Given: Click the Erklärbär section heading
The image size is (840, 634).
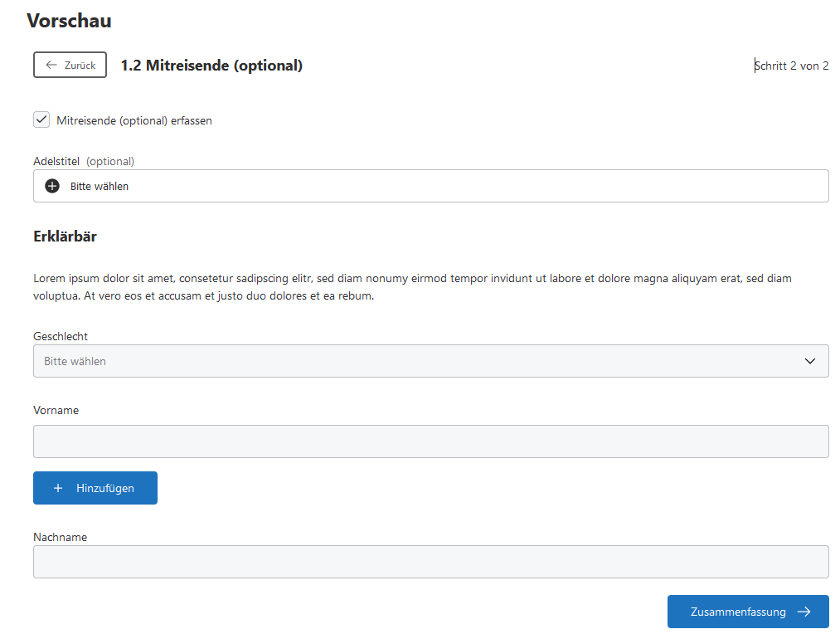Looking at the screenshot, I should point(65,237).
